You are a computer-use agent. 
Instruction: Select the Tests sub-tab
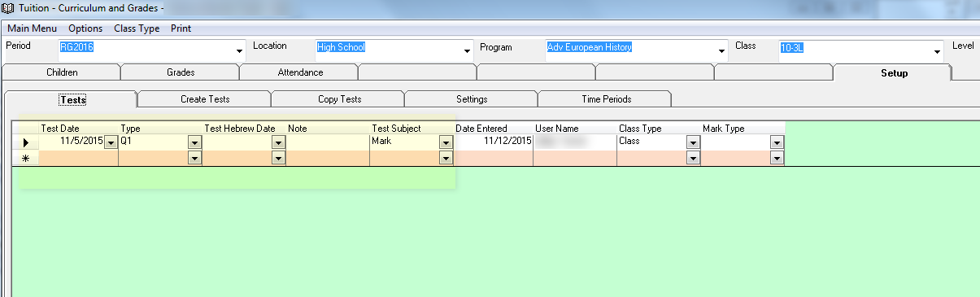(72, 99)
